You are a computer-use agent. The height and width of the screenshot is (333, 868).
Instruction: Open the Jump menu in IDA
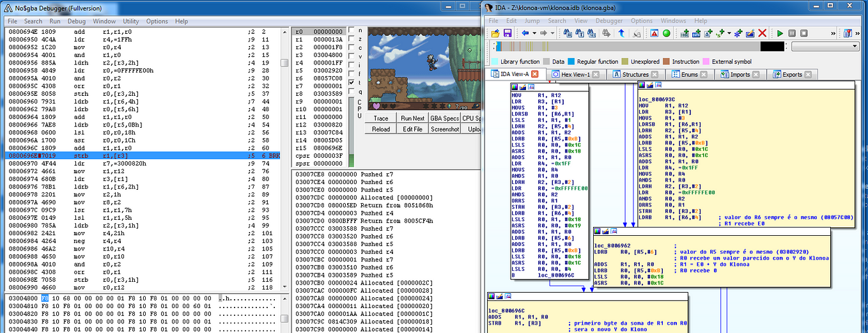pyautogui.click(x=533, y=21)
